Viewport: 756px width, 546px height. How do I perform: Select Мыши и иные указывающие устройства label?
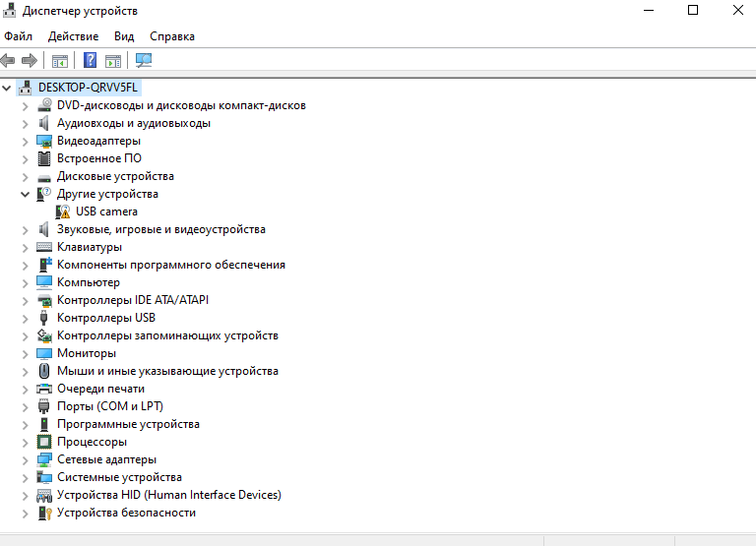coord(167,371)
